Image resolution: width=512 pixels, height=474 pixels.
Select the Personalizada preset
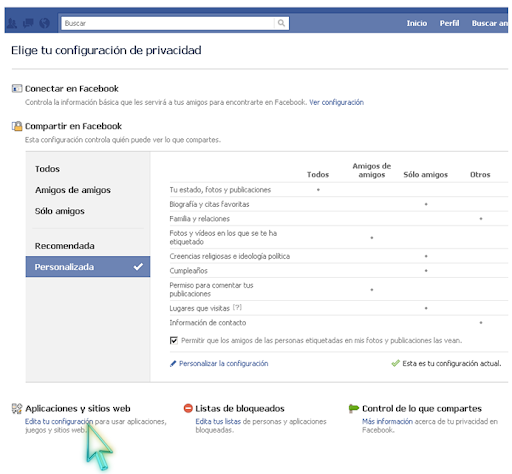click(88, 267)
